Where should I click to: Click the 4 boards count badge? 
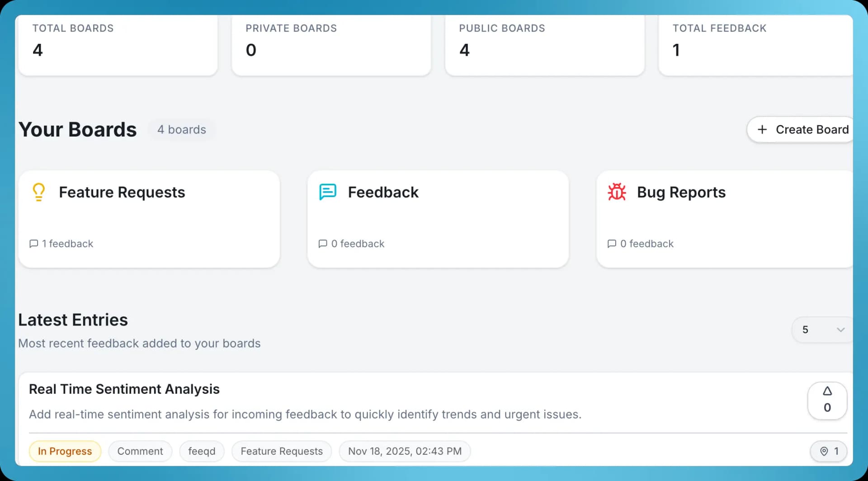click(182, 130)
